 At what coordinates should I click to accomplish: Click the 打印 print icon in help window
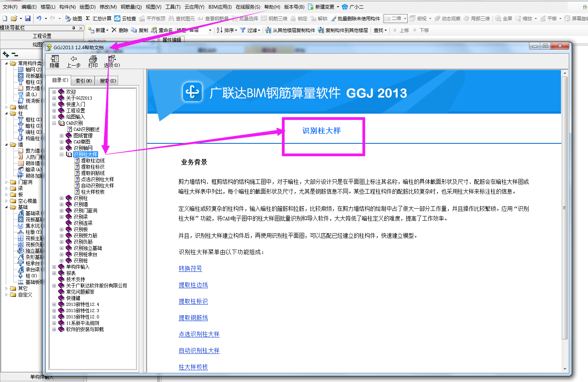pos(93,59)
